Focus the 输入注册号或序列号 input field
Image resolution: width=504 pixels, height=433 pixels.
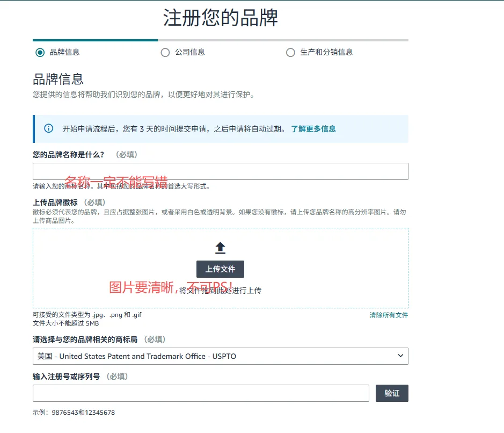pos(201,393)
